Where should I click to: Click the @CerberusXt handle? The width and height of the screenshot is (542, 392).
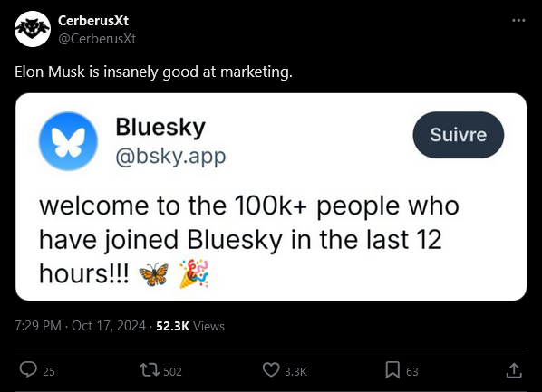tap(97, 39)
